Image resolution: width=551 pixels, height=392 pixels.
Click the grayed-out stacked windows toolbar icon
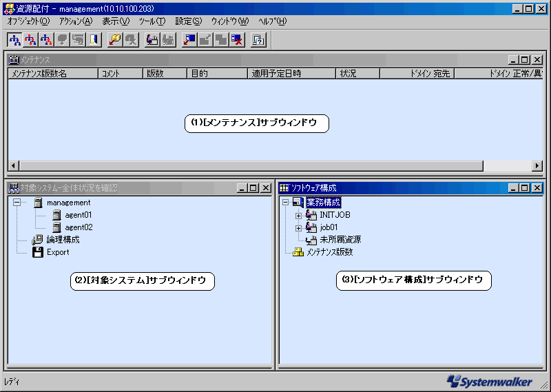click(x=78, y=40)
